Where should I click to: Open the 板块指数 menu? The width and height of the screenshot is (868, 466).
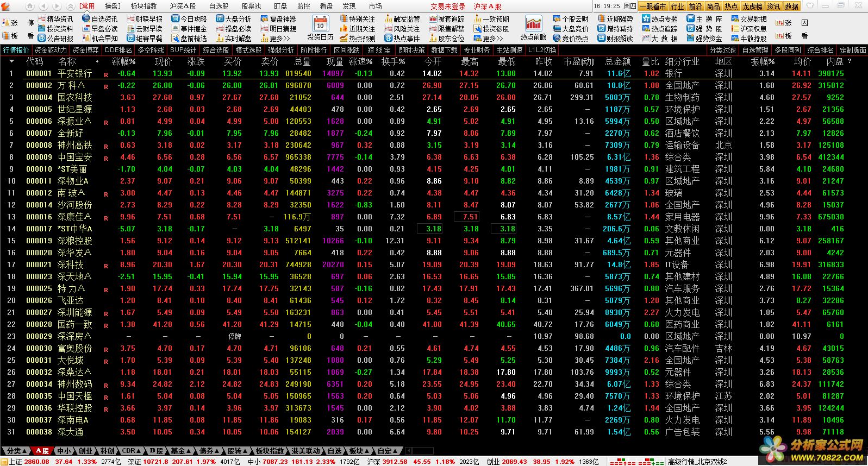[144, 6]
